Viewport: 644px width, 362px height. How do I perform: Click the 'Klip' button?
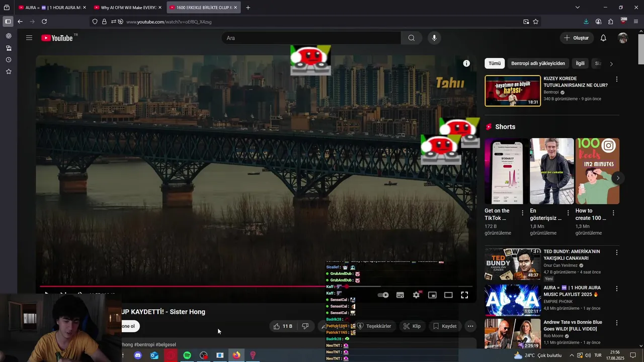tap(412, 326)
